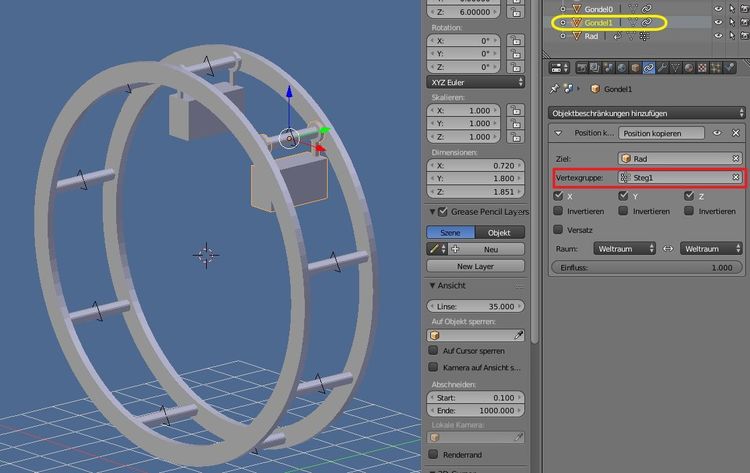This screenshot has width=750, height=473.
Task: Enable the Renderrand checkbox
Action: pyautogui.click(x=433, y=454)
